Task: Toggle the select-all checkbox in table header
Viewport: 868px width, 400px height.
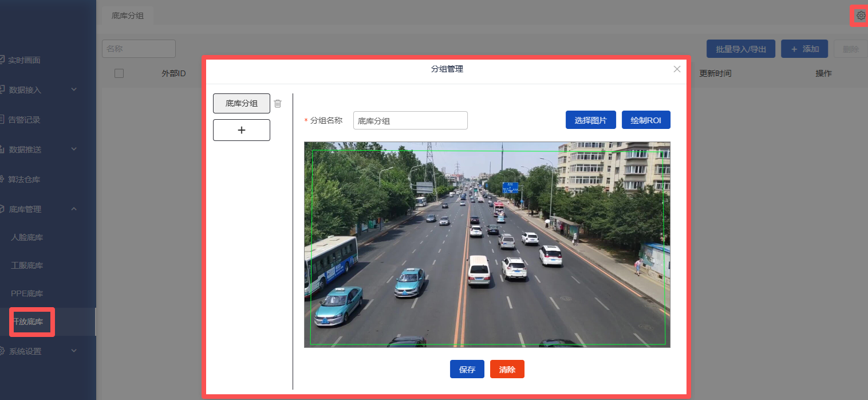Action: pyautogui.click(x=119, y=73)
